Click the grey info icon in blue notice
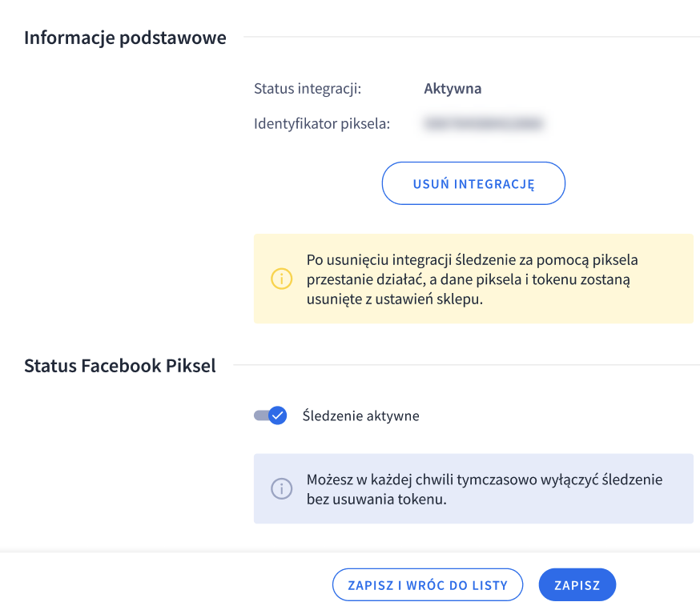Screen dimensions: 700x614 pyautogui.click(x=281, y=488)
